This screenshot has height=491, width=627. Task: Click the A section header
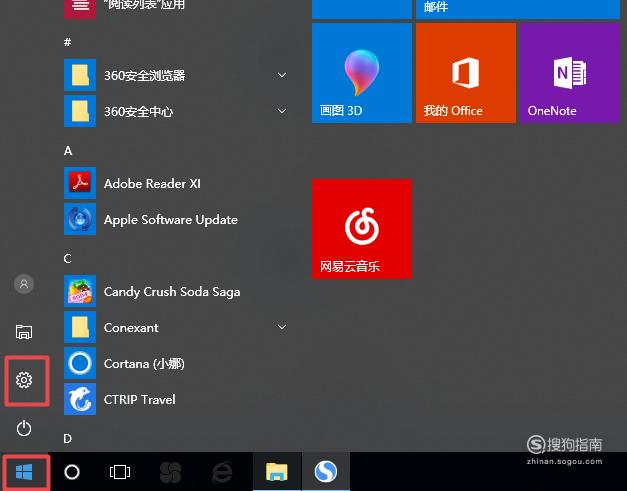68,151
